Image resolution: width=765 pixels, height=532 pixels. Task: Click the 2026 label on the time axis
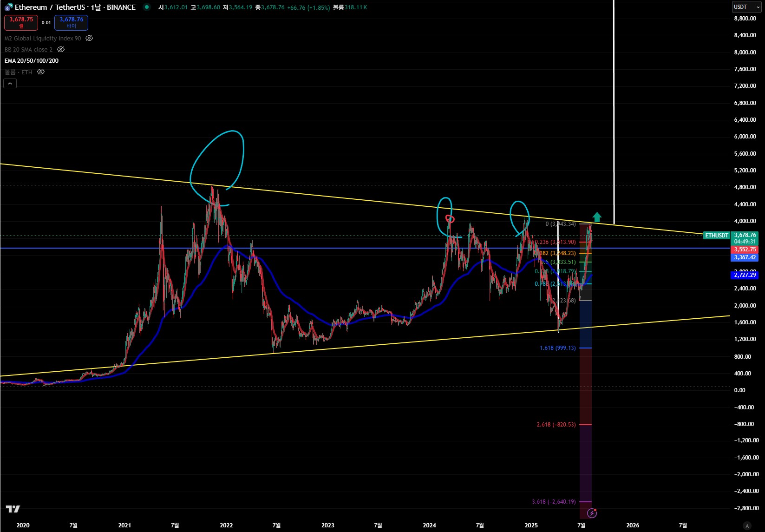click(633, 525)
